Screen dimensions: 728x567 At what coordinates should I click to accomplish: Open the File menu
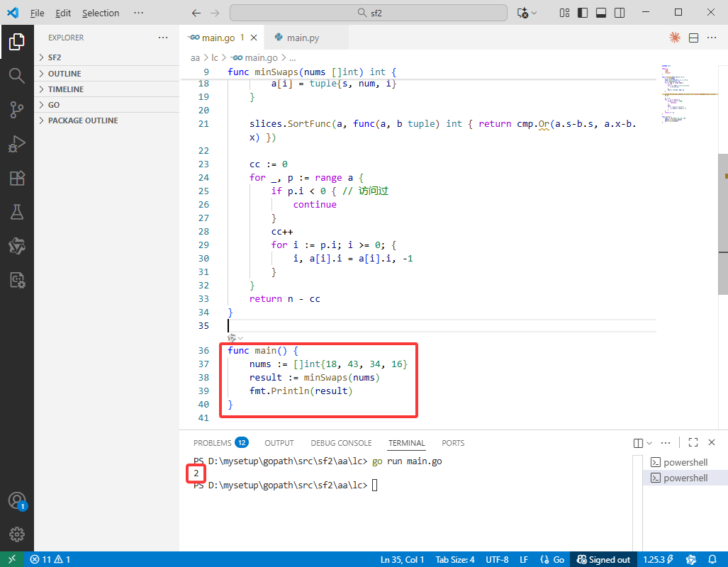click(37, 13)
